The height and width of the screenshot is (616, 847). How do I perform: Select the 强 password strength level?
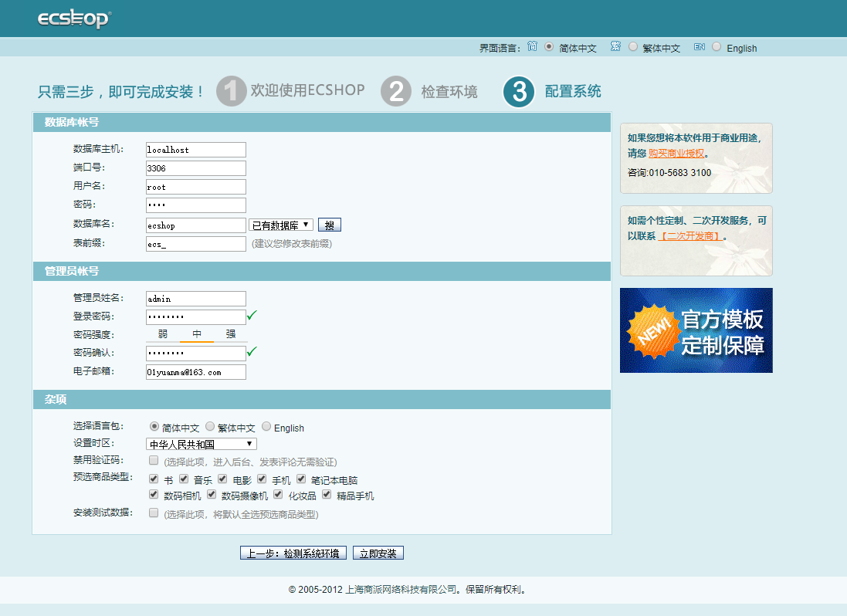click(231, 334)
